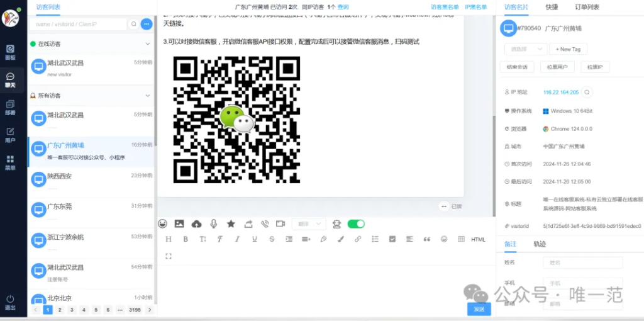This screenshot has height=321, width=644.
Task: Start a video call with the camera icon
Action: [x=280, y=223]
